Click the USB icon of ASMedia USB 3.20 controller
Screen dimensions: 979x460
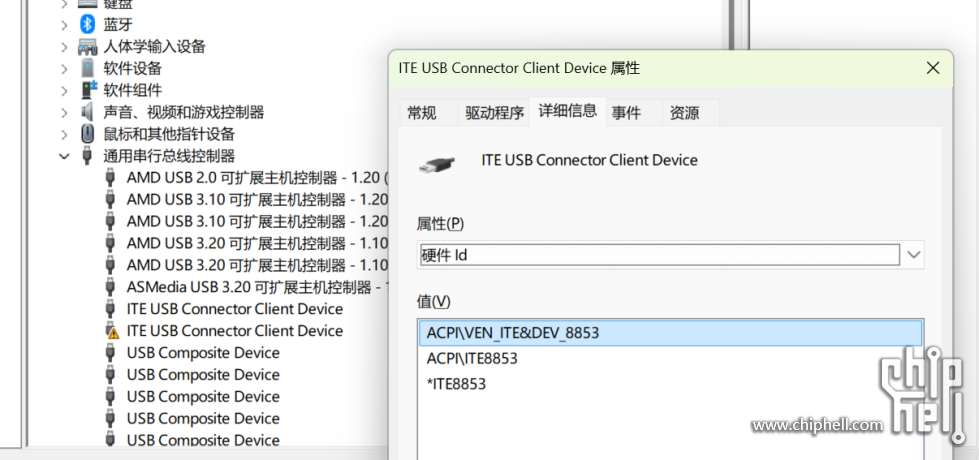tap(111, 287)
